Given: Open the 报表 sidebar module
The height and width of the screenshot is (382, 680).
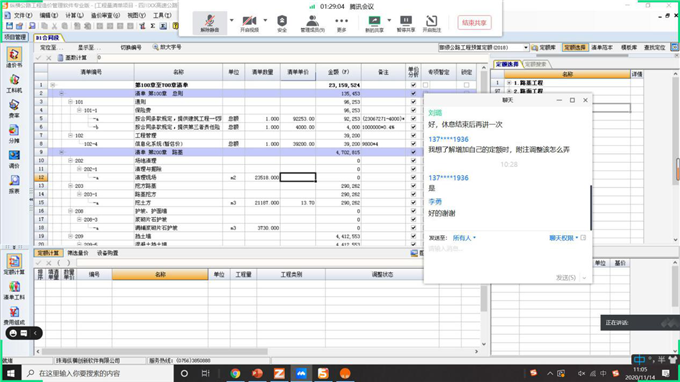Looking at the screenshot, I should 14,183.
